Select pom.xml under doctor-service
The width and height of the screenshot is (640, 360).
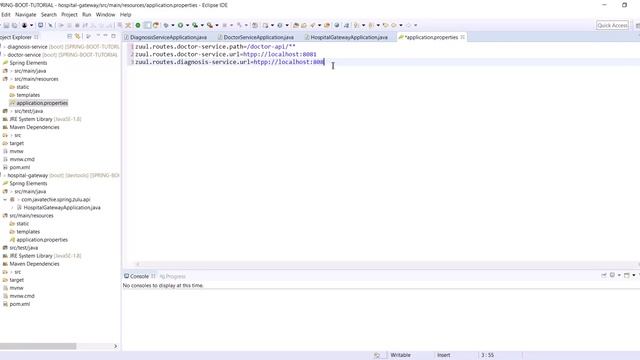coord(20,167)
